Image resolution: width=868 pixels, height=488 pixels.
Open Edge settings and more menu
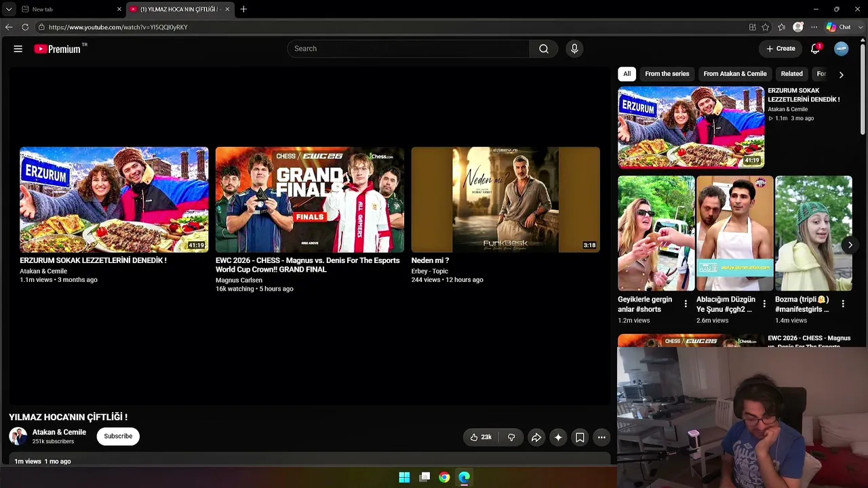(x=814, y=27)
